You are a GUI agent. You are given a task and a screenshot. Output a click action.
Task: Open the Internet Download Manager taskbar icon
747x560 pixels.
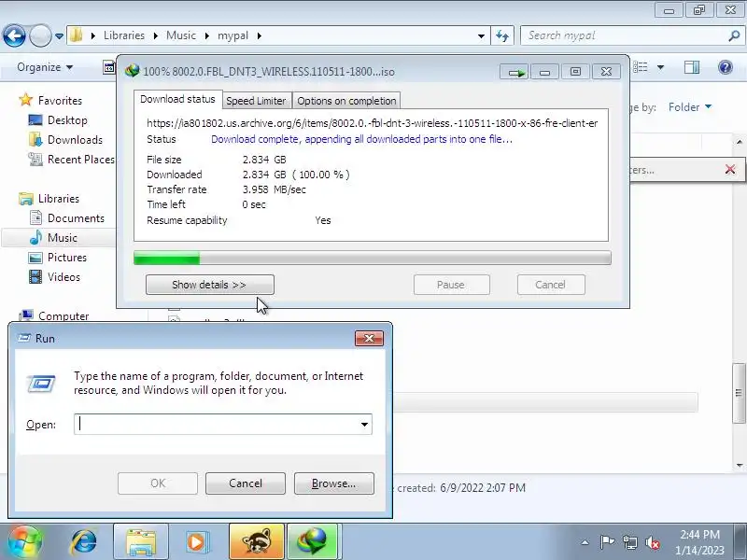312,542
